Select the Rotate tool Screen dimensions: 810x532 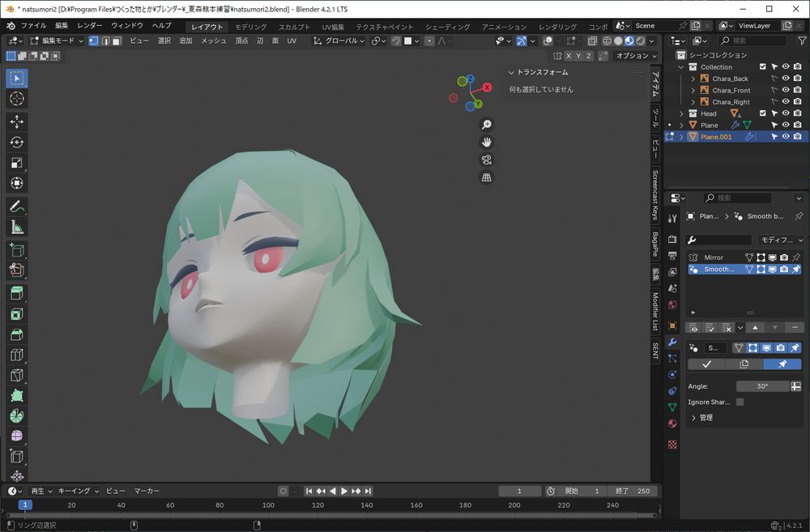coord(17,143)
